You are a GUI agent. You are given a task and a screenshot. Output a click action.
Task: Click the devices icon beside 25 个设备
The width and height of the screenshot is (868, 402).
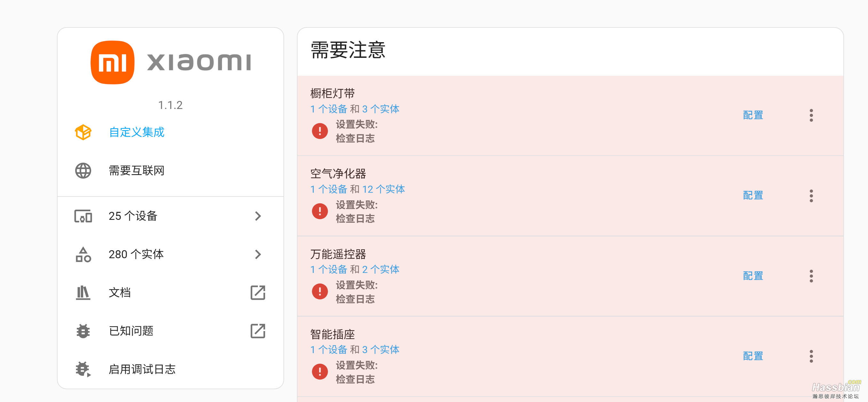pyautogui.click(x=83, y=216)
